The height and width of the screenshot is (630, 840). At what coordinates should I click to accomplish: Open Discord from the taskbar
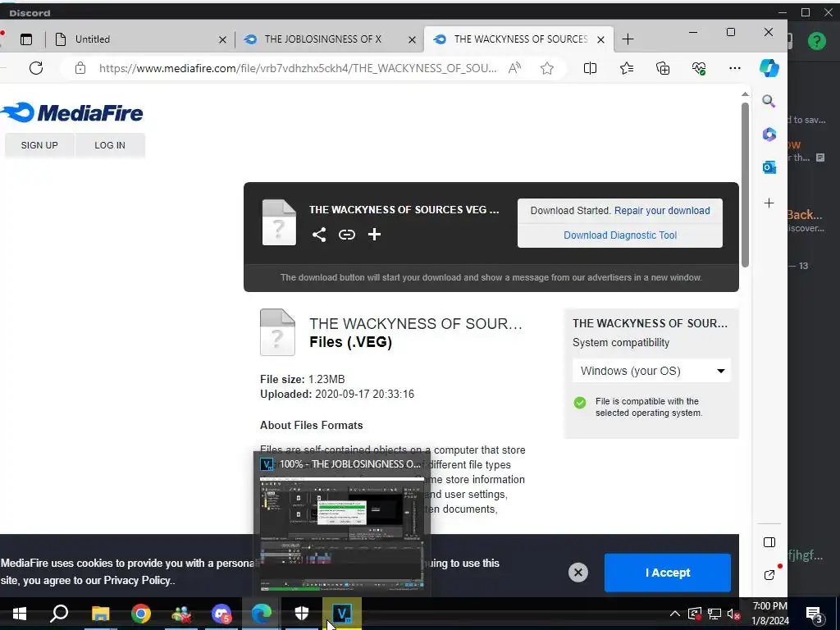click(x=221, y=614)
